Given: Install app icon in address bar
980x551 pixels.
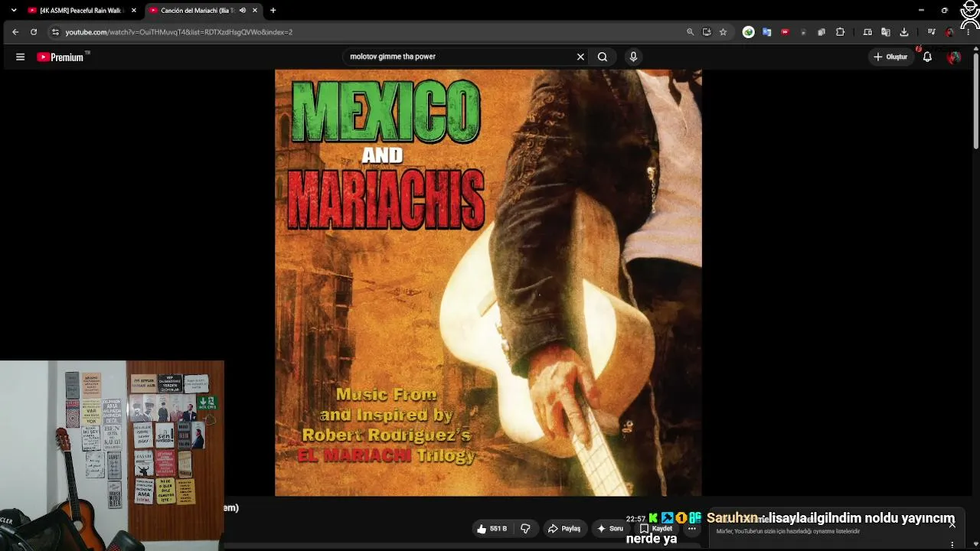Looking at the screenshot, I should pyautogui.click(x=707, y=32).
